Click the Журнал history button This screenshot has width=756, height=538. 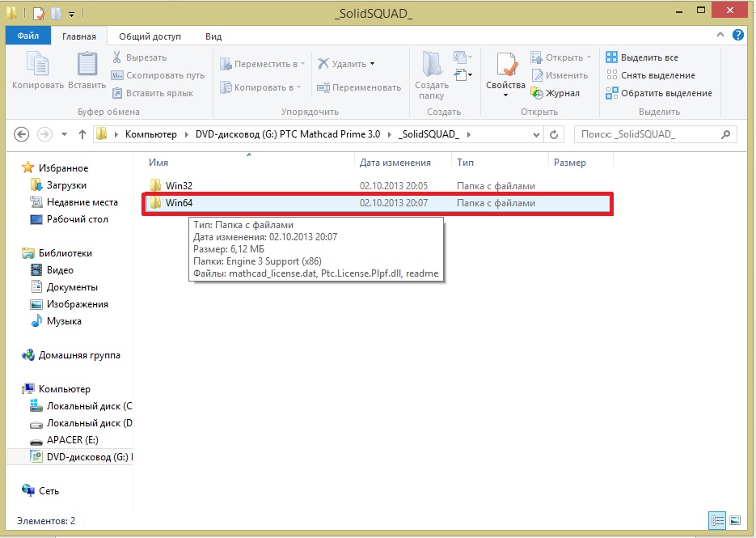tap(555, 93)
